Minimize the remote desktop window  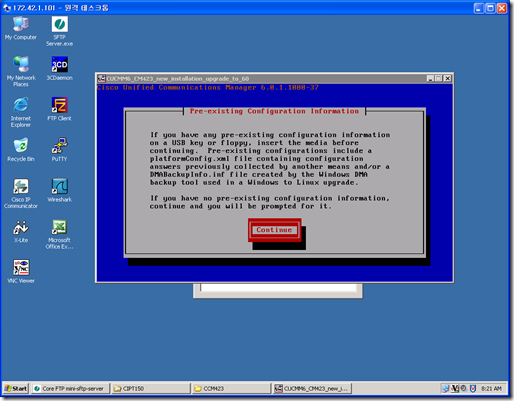pyautogui.click(x=479, y=8)
